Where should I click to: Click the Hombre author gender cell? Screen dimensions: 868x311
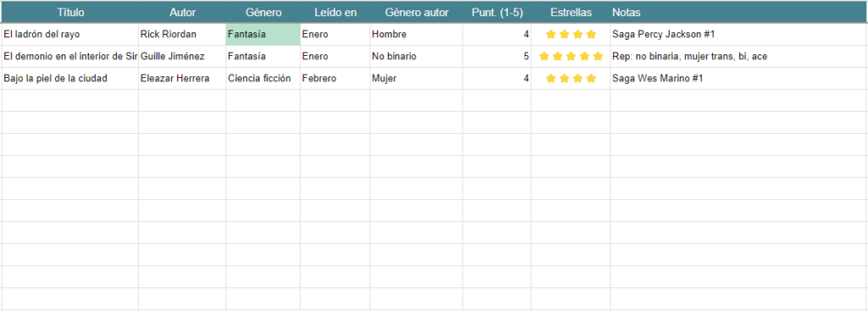pyautogui.click(x=416, y=34)
